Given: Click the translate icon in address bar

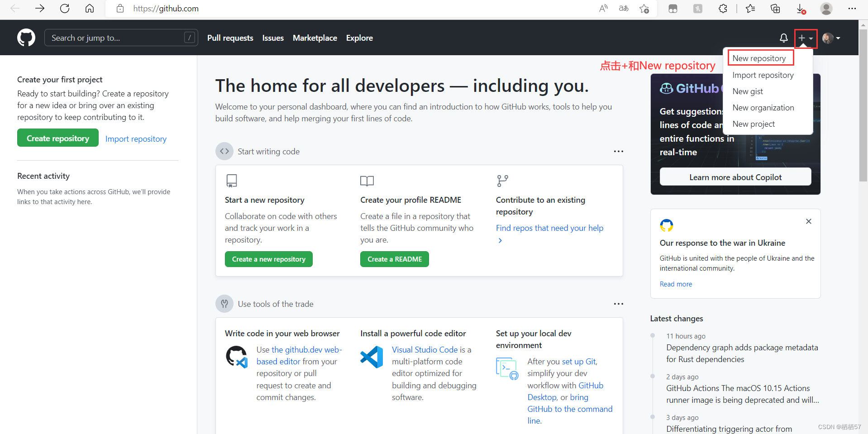Looking at the screenshot, I should 624,8.
